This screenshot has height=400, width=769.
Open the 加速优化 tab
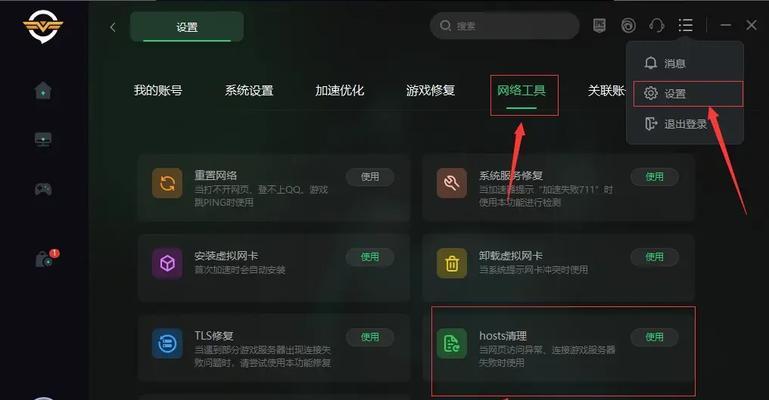(x=340, y=91)
